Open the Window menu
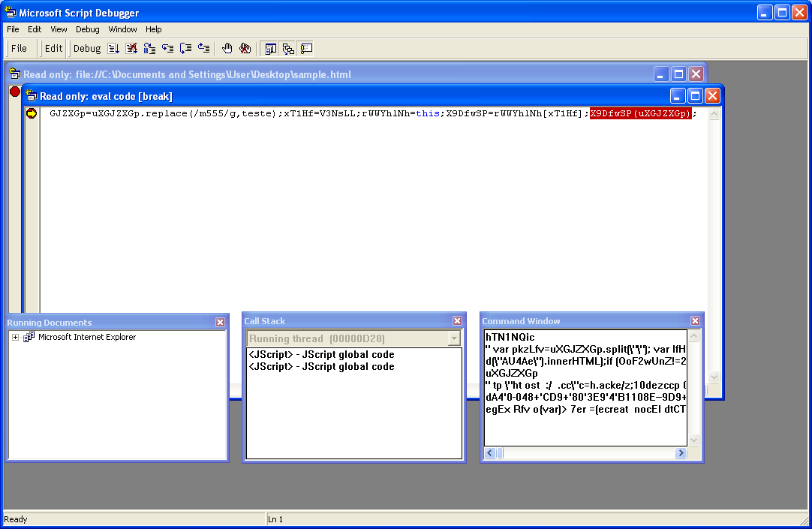 (x=122, y=29)
